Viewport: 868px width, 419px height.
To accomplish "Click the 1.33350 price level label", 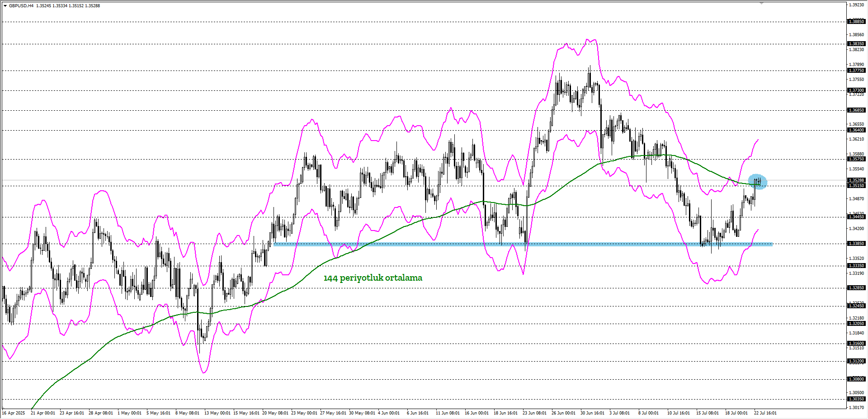I will pyautogui.click(x=856, y=266).
